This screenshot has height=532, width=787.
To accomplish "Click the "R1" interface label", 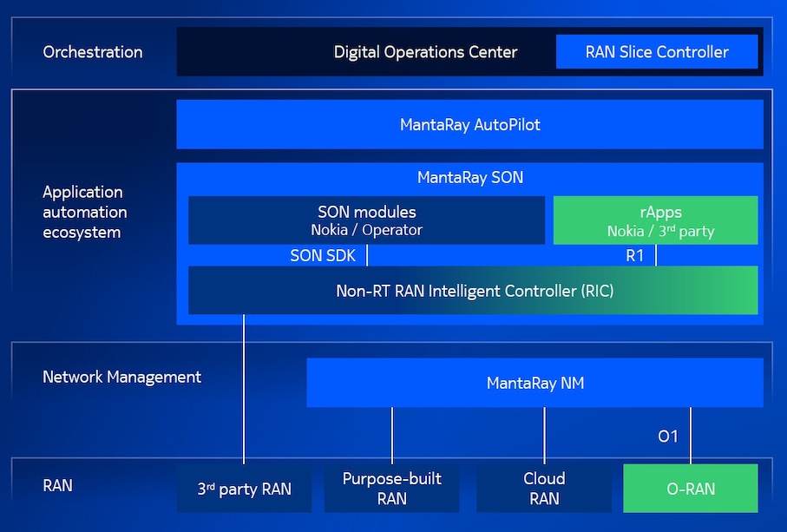I will pyautogui.click(x=634, y=255).
